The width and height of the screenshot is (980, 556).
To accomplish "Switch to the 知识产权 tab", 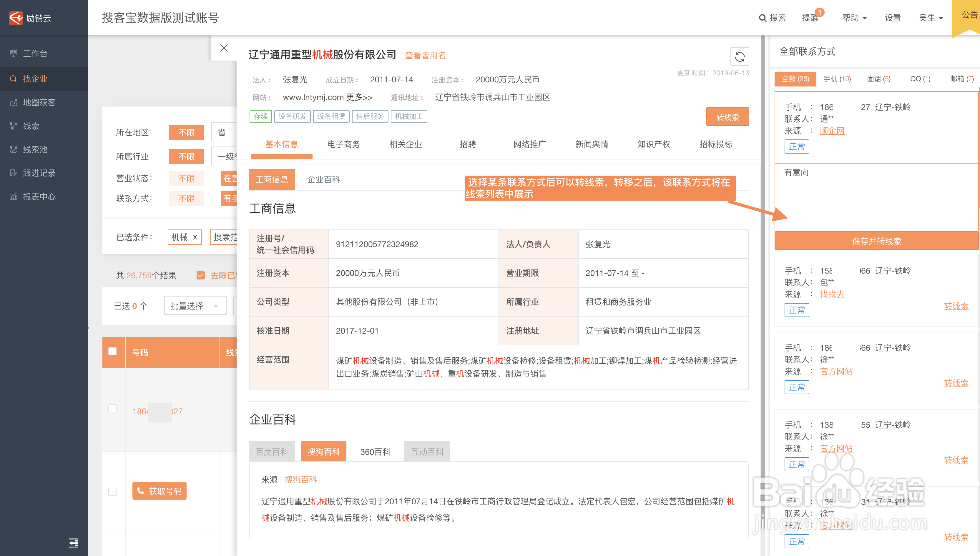I will click(653, 144).
